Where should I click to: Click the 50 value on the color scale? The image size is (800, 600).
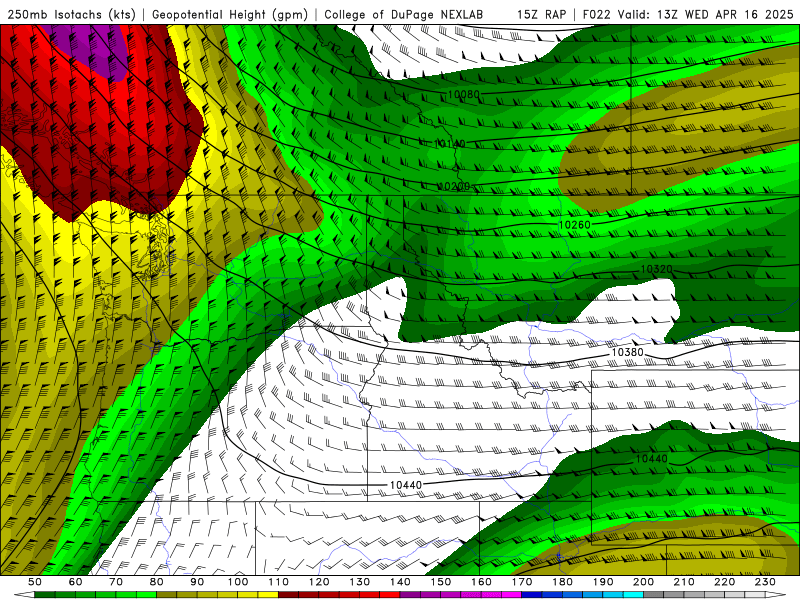(35, 582)
